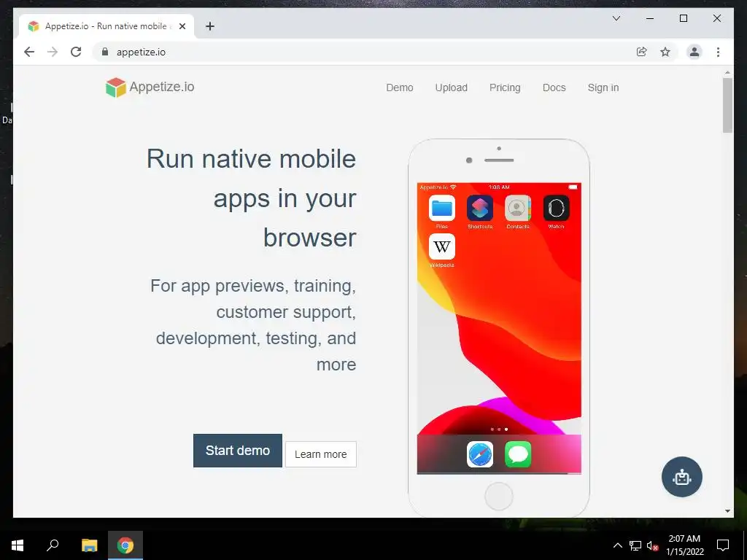Go forward in Chrome
The image size is (747, 560).
[53, 52]
